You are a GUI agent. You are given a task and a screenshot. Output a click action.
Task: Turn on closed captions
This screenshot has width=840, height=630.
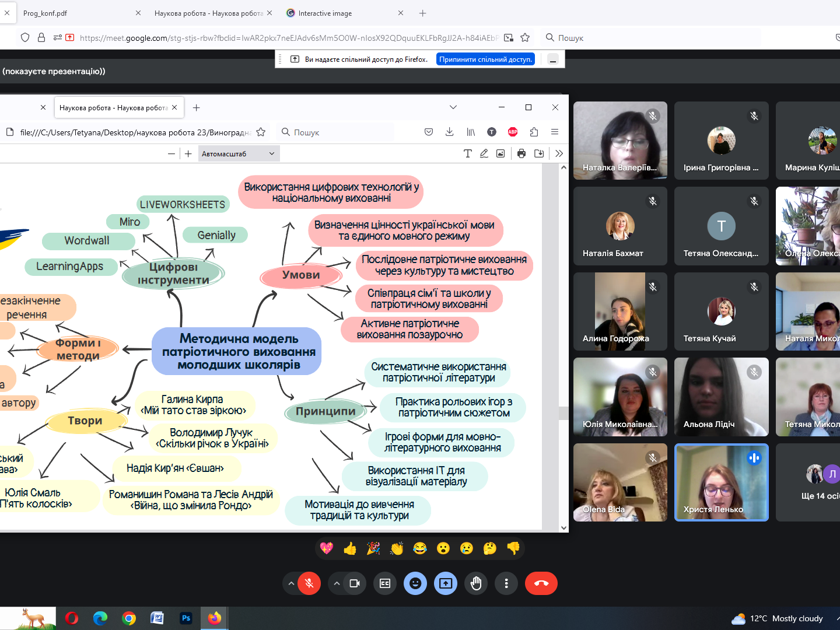coord(385,583)
